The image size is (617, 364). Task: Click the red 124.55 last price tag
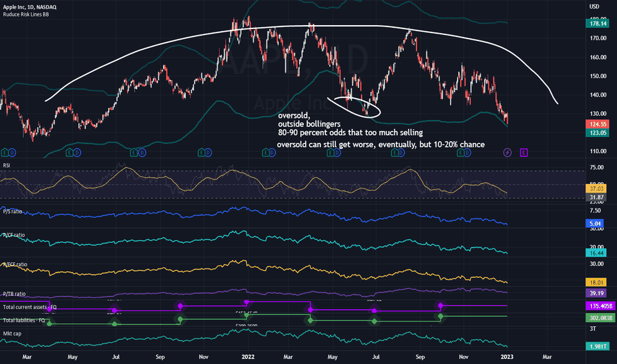[598, 124]
